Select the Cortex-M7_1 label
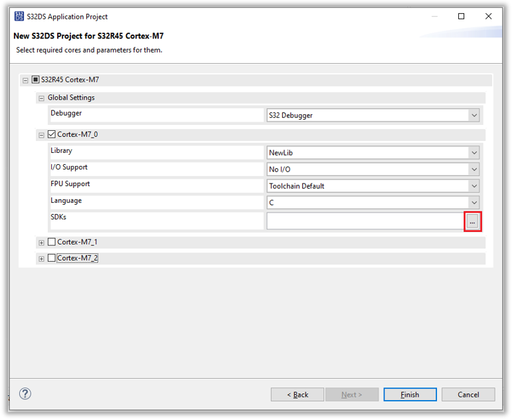514x420 pixels. pyautogui.click(x=78, y=243)
